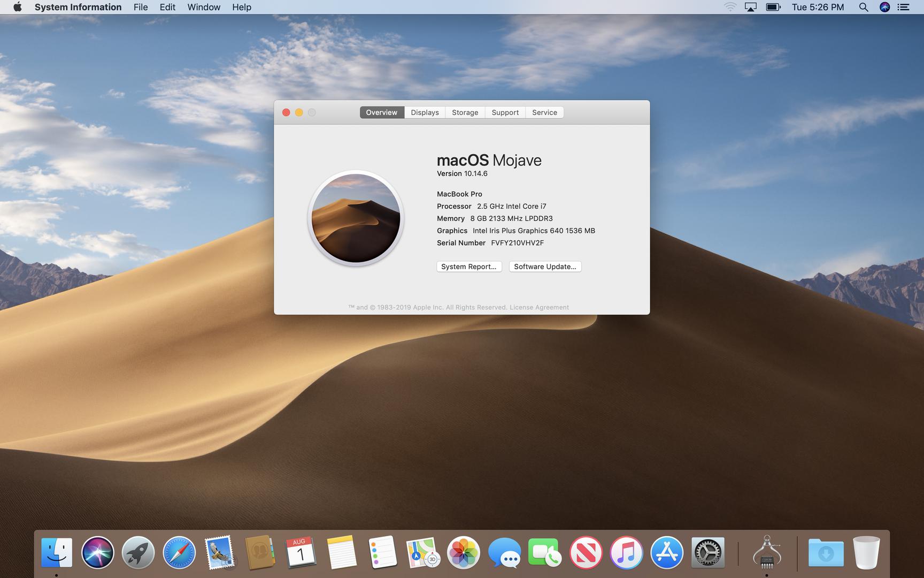Select the Overview tab
The width and height of the screenshot is (924, 578).
pyautogui.click(x=382, y=112)
